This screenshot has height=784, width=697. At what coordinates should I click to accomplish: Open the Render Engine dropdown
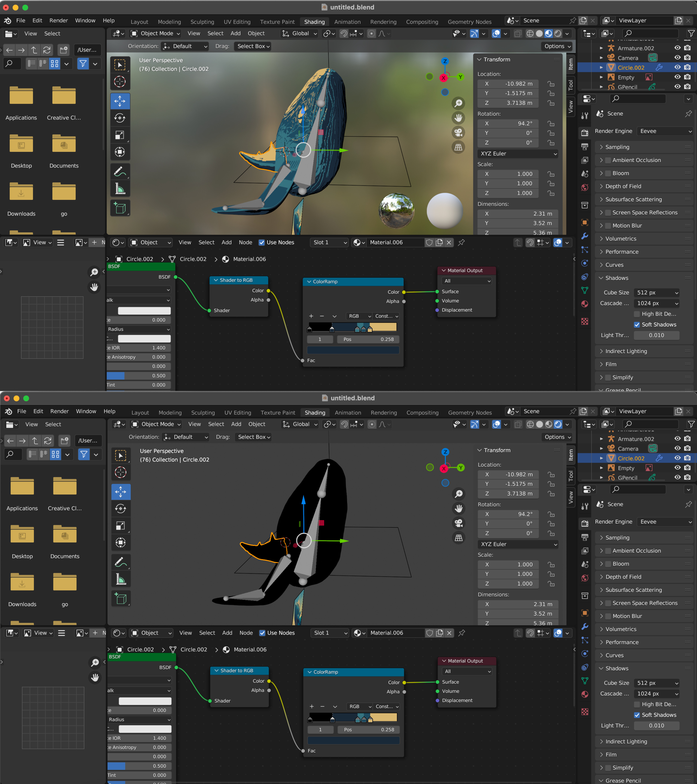pyautogui.click(x=665, y=131)
